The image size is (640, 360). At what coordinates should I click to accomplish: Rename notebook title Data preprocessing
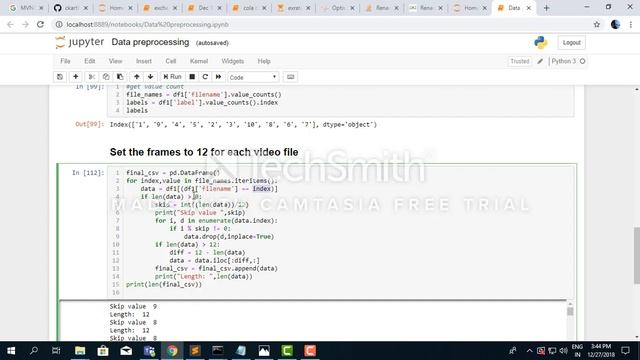[150, 42]
